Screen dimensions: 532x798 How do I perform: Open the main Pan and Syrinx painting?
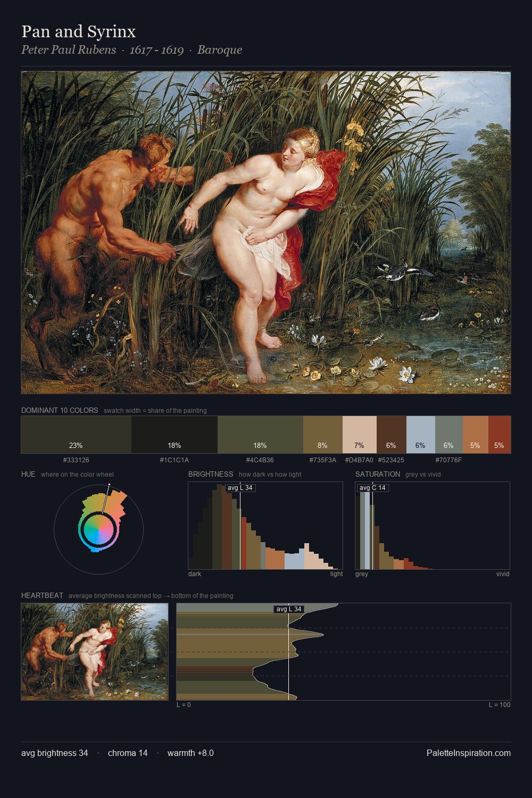tap(266, 232)
